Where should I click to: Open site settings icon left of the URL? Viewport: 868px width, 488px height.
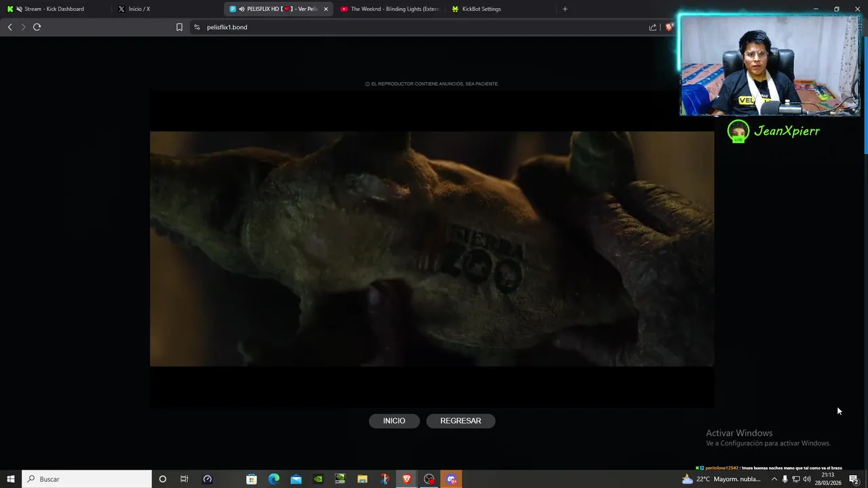tap(197, 27)
